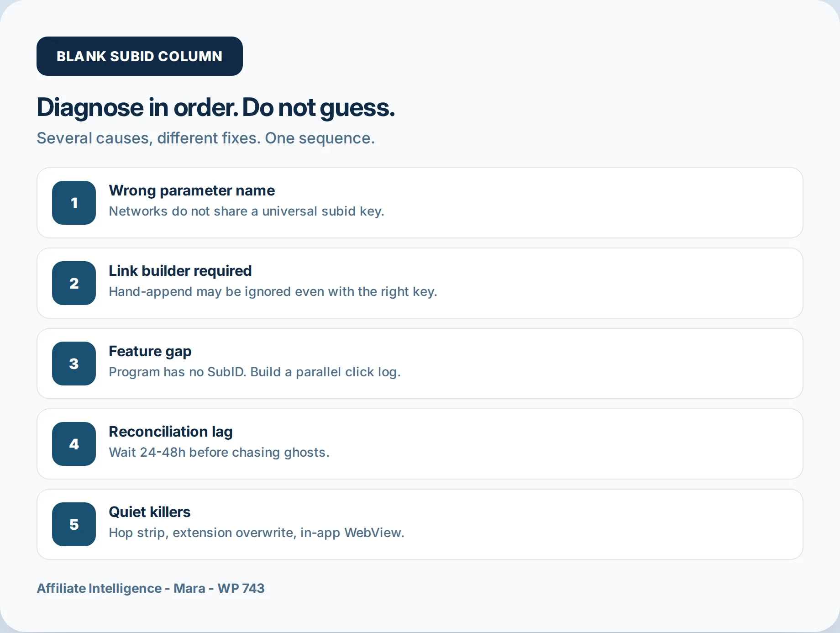This screenshot has width=840, height=633.
Task: Click the 'Several causes, different fixes' subtitle
Action: click(x=206, y=138)
